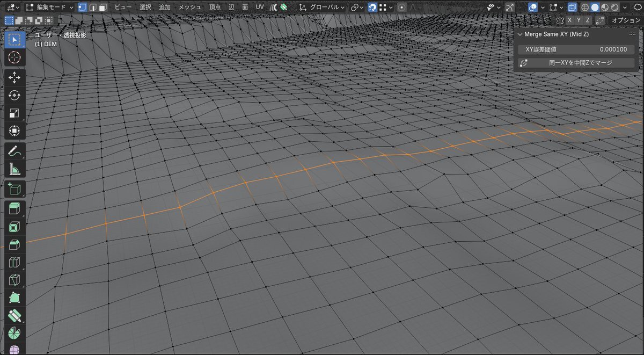Toggle auto merge vertices icon

click(x=600, y=20)
